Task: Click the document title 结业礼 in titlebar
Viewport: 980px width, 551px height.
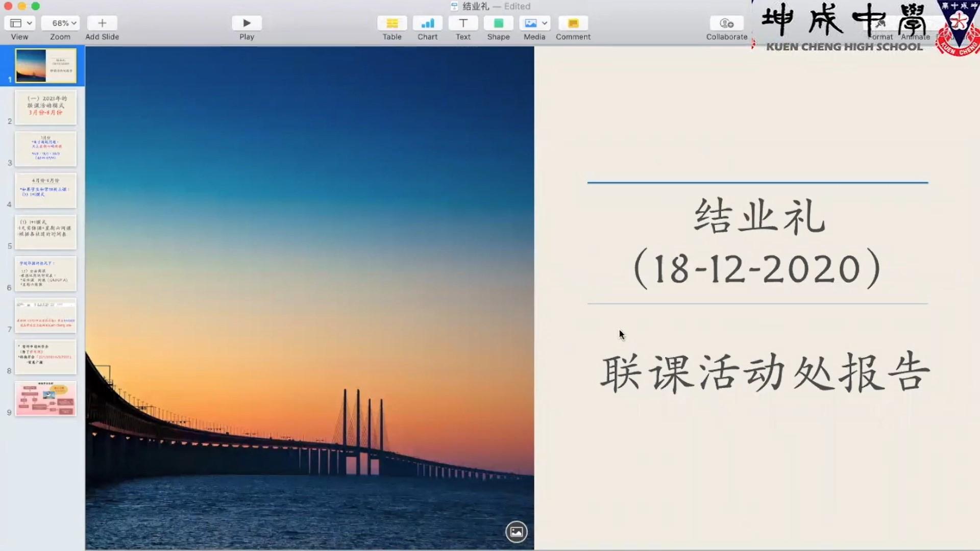Action: coord(476,6)
